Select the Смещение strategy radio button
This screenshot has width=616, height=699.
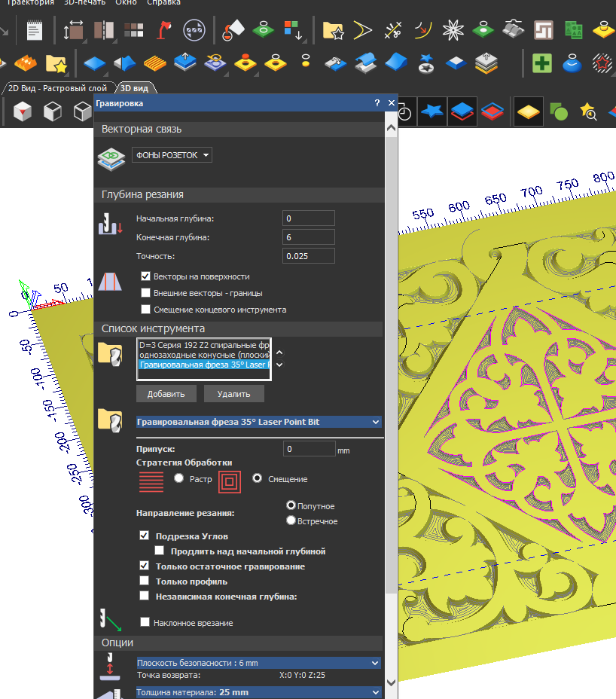tap(258, 478)
